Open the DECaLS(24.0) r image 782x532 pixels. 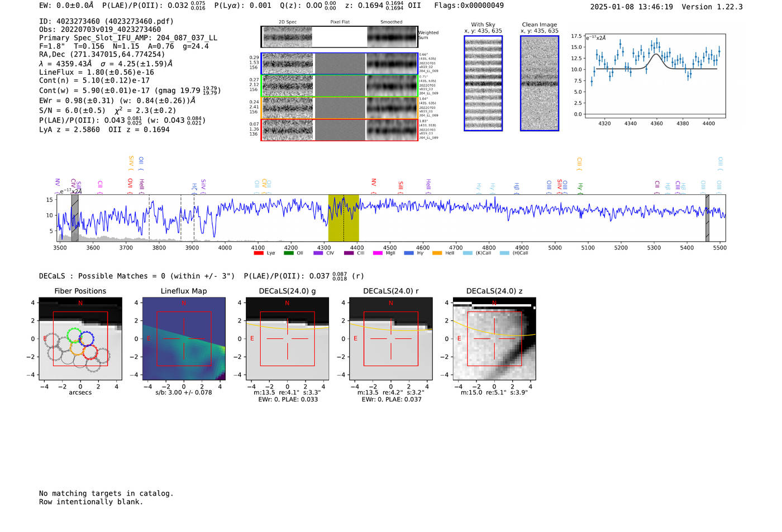391,339
